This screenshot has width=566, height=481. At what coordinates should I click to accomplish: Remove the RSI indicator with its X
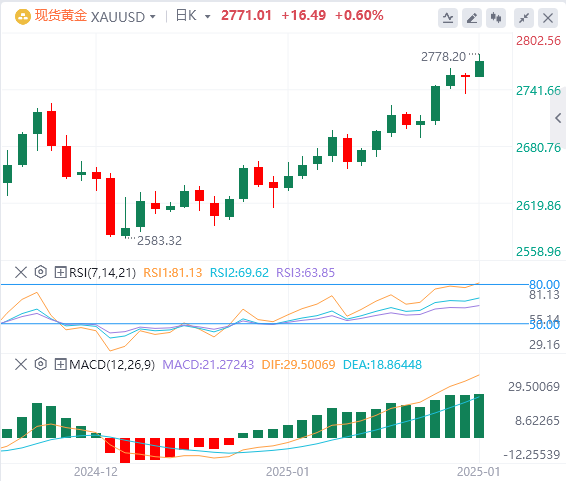tap(21, 272)
